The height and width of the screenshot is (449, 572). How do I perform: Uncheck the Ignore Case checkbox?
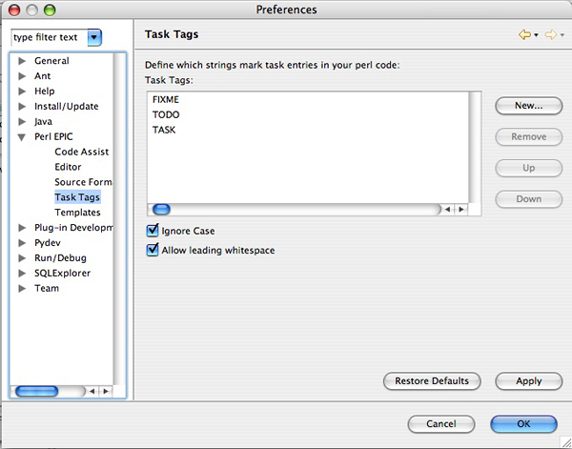(152, 231)
